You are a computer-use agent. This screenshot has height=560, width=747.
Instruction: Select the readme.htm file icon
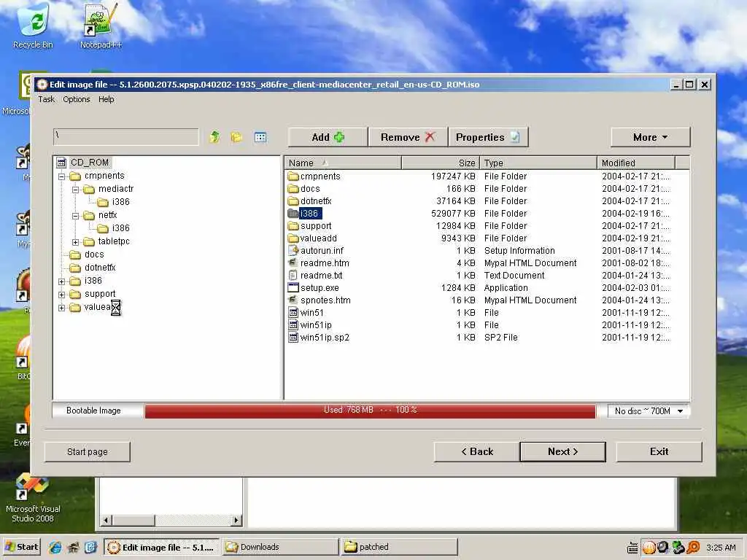coord(293,262)
